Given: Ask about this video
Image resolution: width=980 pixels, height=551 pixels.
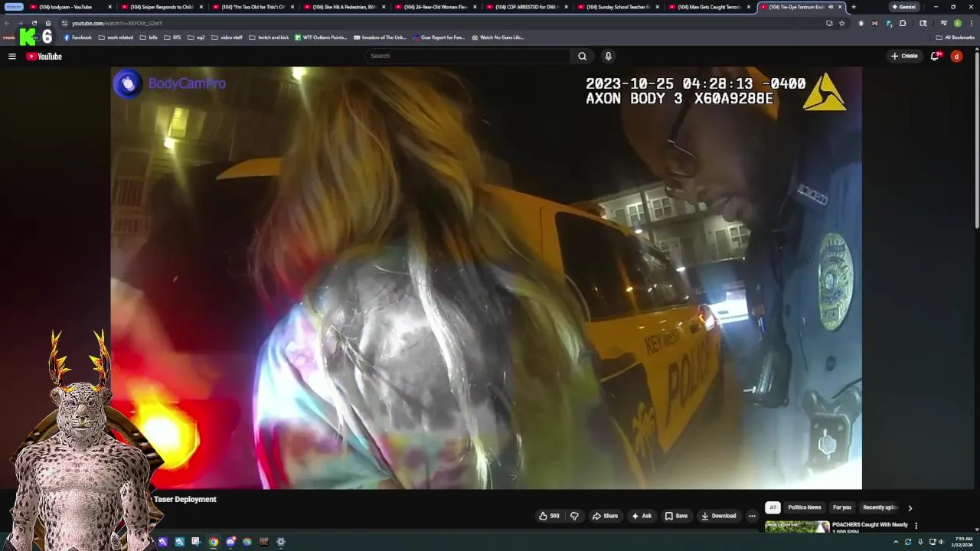Looking at the screenshot, I should coord(642,516).
